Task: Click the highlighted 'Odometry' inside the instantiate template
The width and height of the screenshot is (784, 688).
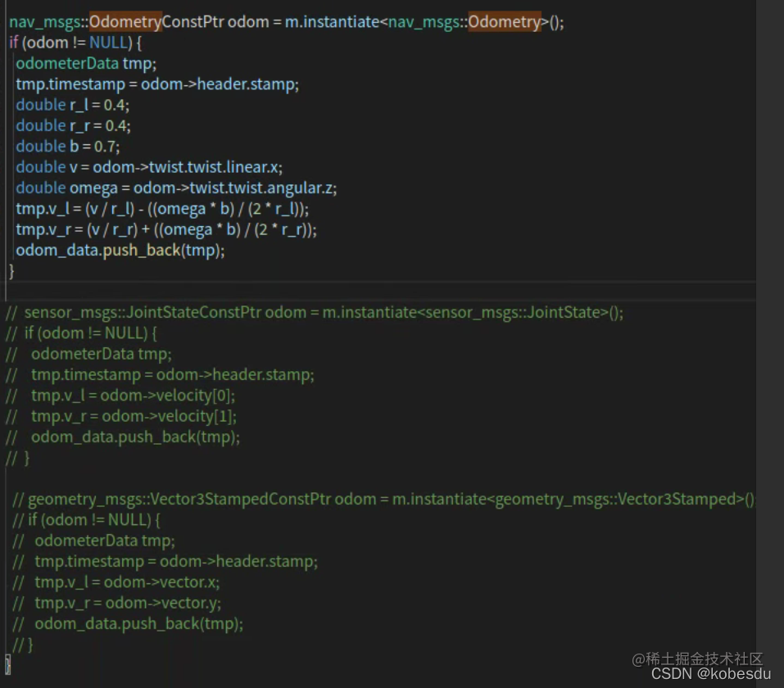Action: click(505, 22)
